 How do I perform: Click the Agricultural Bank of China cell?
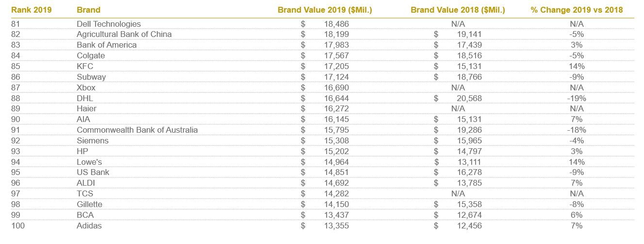tap(124, 35)
